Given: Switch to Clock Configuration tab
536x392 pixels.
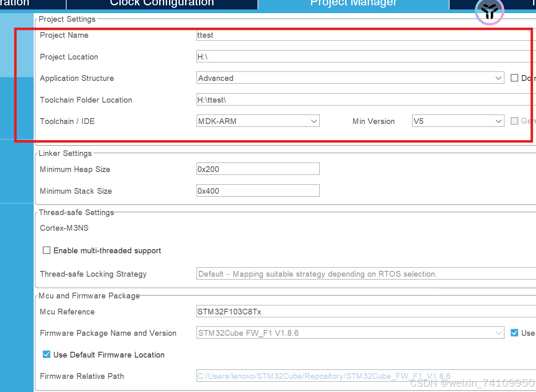Looking at the screenshot, I should 162,4.
